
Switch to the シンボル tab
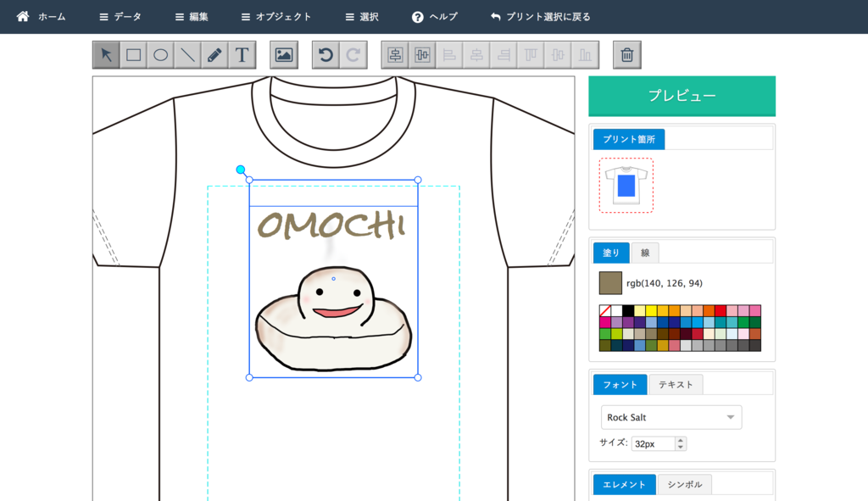click(685, 484)
